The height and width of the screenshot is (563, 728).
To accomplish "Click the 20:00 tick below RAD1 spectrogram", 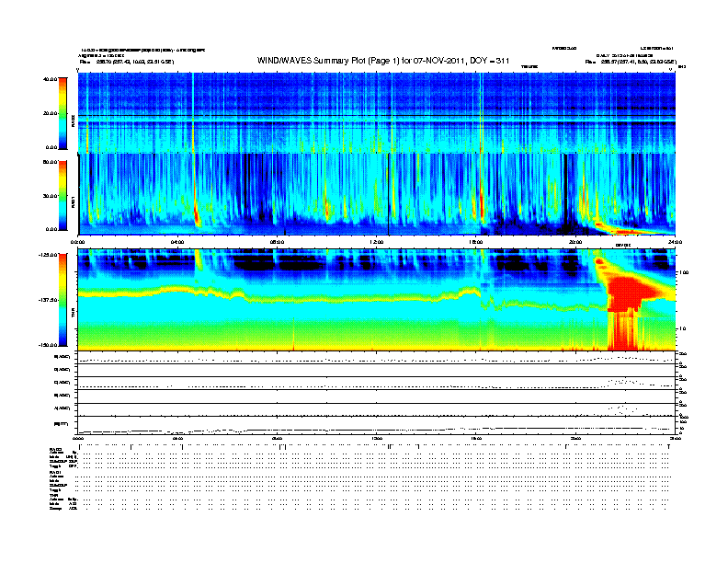I will (x=575, y=242).
